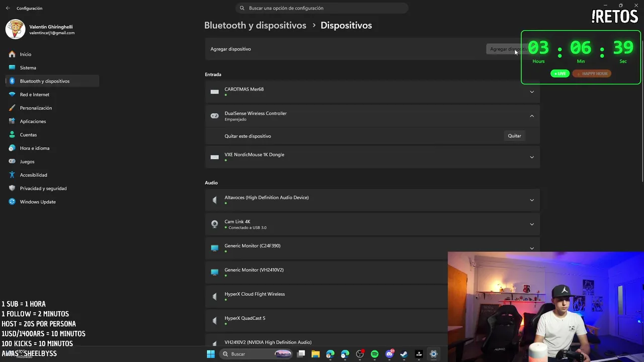Click the Valentin Ghiringhelli profile avatar
The width and height of the screenshot is (644, 362).
pos(15,29)
